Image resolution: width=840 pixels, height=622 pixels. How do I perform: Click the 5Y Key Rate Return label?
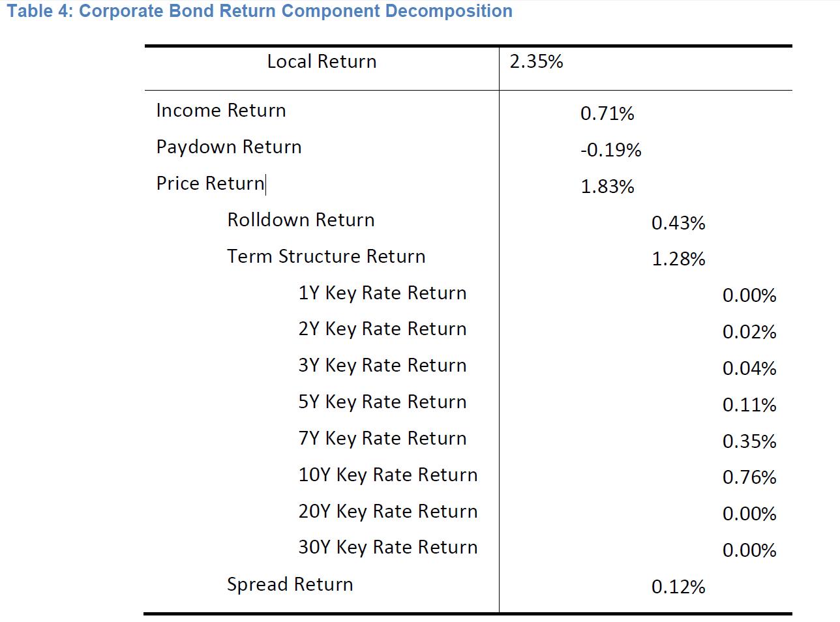382,402
